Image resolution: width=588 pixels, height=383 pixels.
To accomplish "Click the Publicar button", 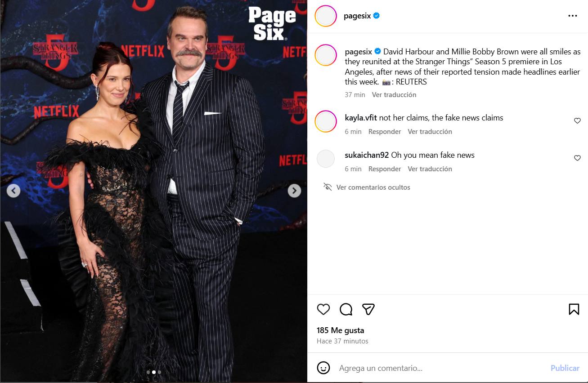I will (x=565, y=368).
